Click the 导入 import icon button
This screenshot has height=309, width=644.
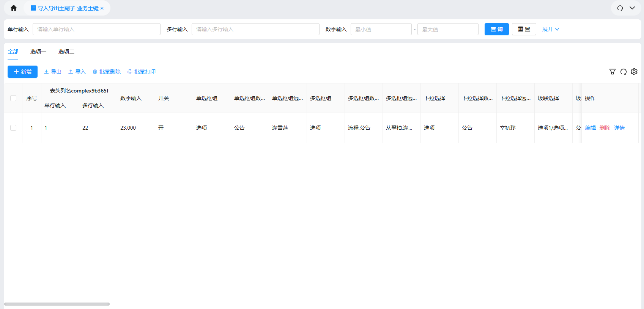coord(77,72)
